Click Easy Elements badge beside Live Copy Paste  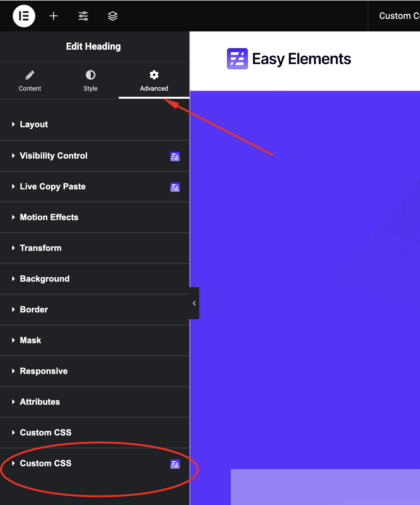175,187
